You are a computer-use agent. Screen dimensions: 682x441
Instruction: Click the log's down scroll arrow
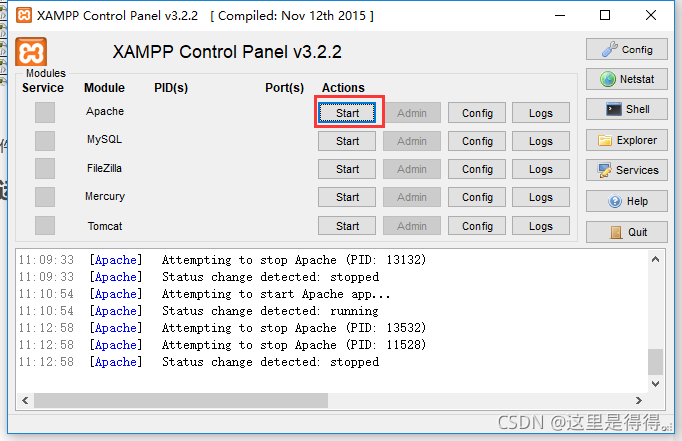(655, 384)
